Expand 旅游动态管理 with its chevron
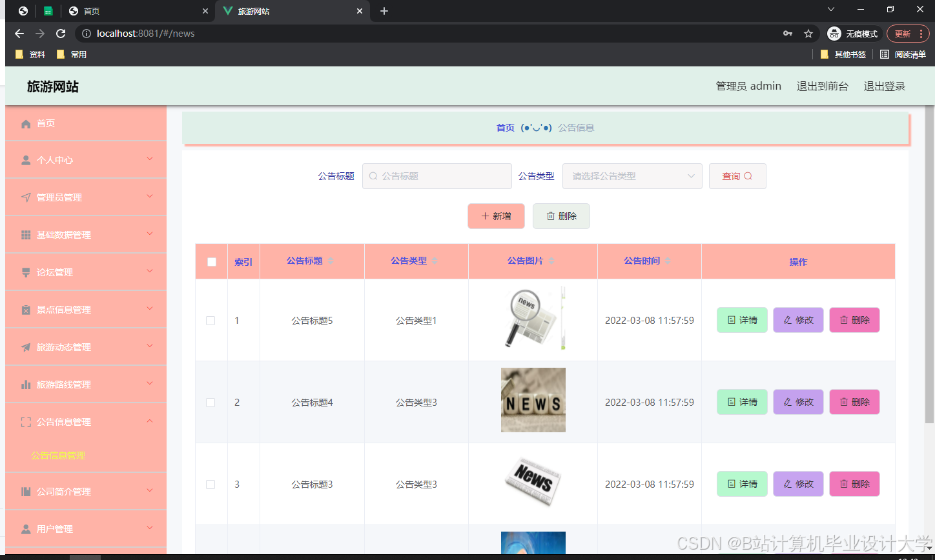 [x=150, y=346]
